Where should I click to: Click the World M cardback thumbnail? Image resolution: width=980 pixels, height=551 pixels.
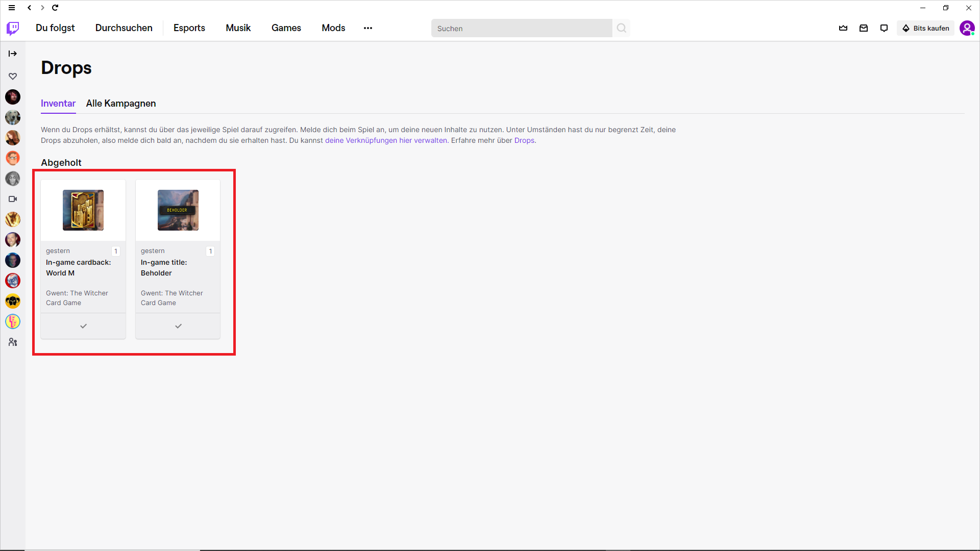(83, 210)
